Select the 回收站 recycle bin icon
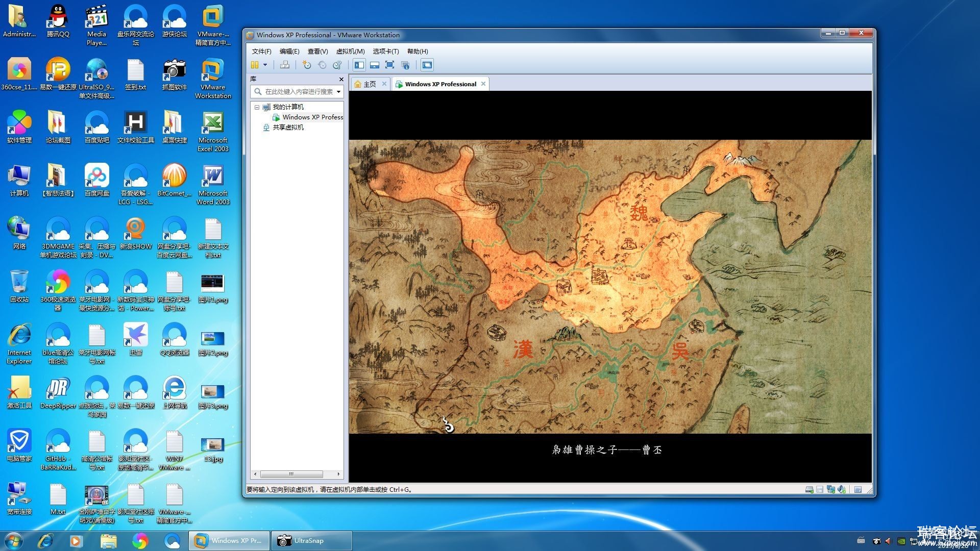The image size is (980, 551). tap(19, 286)
